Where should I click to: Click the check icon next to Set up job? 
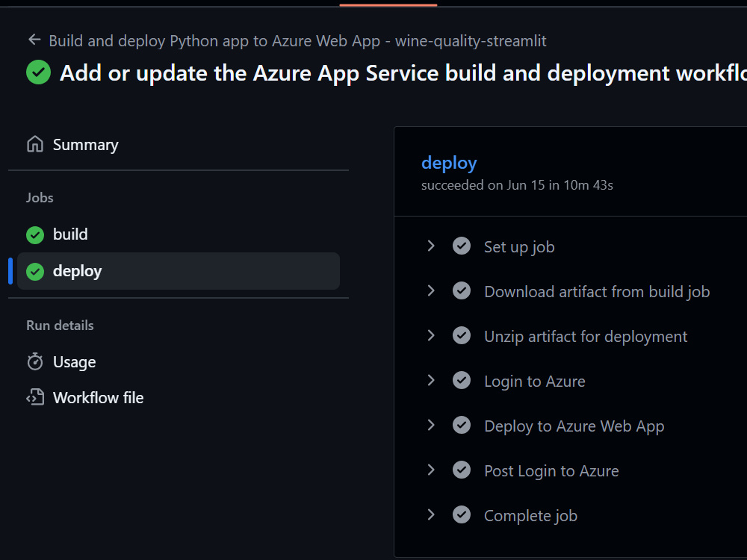[461, 246]
